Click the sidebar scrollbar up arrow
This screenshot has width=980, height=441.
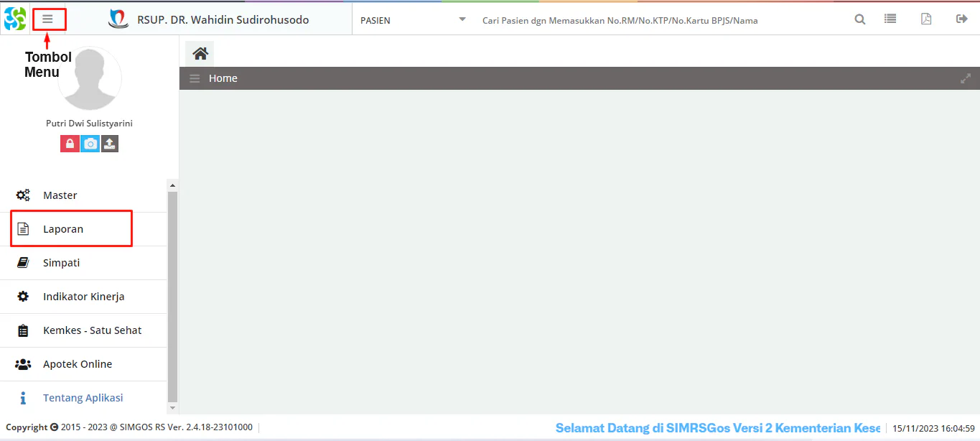tap(172, 185)
